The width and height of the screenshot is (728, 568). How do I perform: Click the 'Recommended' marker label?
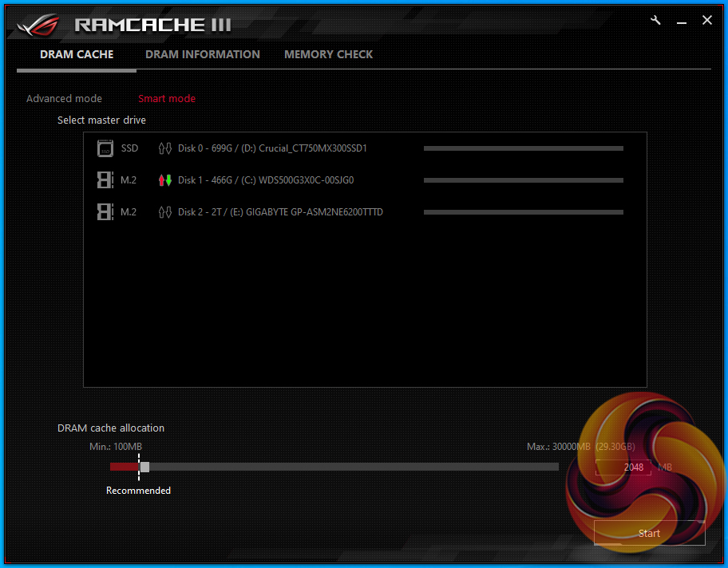(138, 491)
